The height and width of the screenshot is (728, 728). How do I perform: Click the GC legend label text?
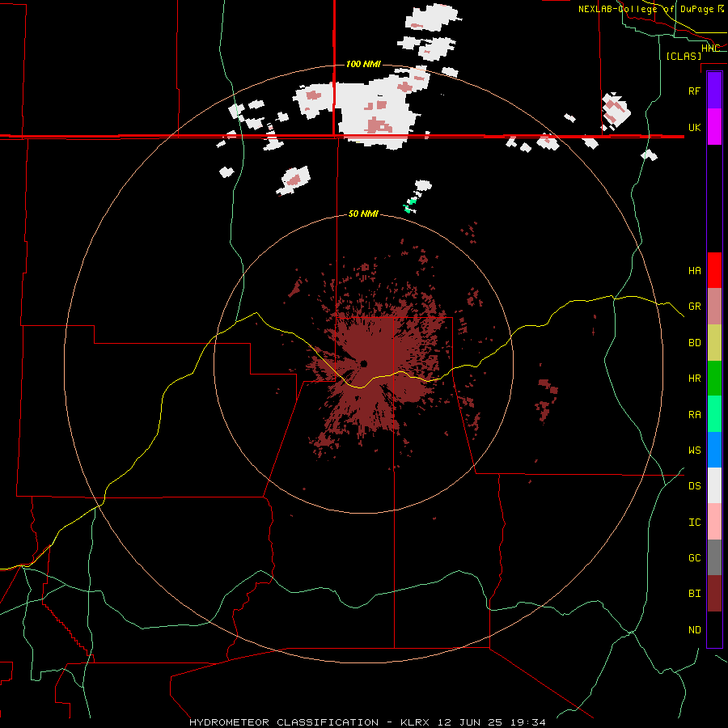point(694,558)
